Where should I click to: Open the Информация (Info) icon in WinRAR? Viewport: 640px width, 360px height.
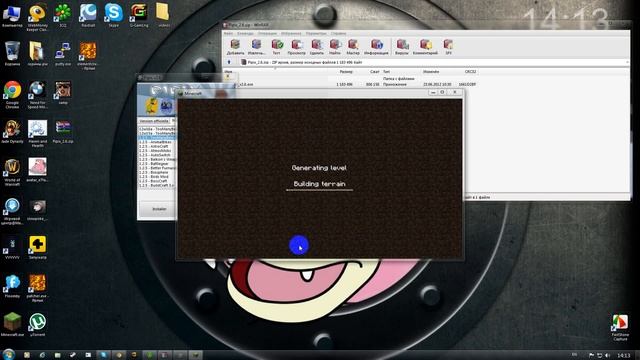[x=376, y=47]
